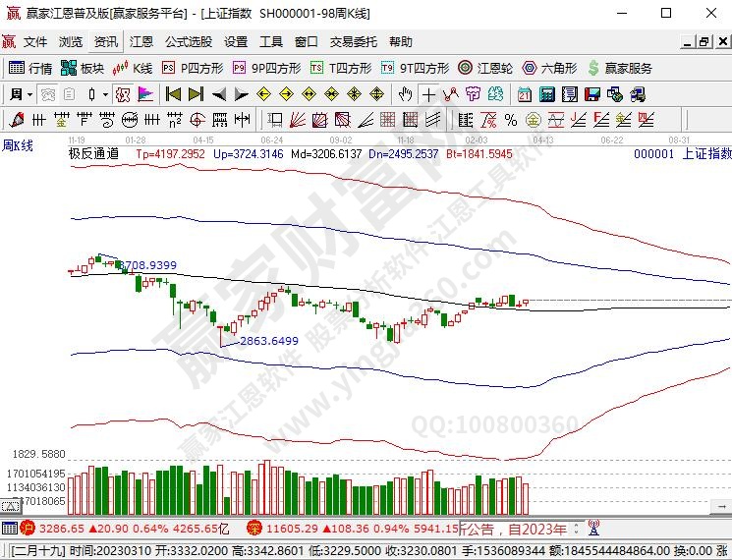Open the 江恩轮 Gann wheel tool

point(486,68)
